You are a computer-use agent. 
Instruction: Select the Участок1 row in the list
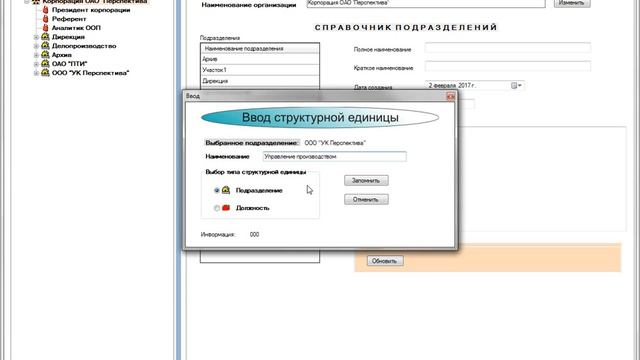point(260,70)
